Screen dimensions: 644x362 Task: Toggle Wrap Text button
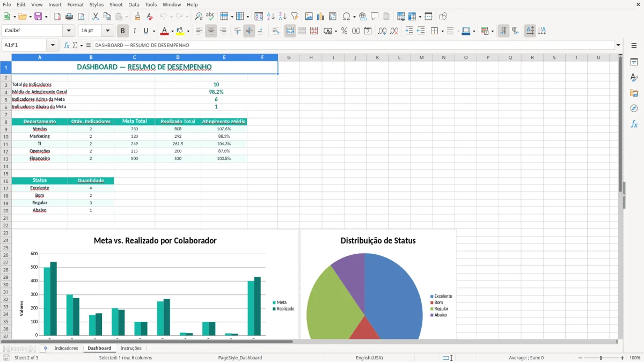point(276,31)
